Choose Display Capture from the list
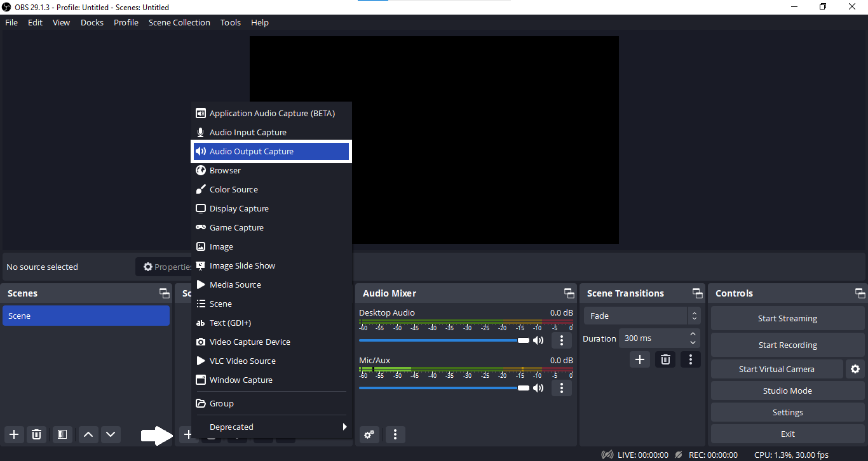The width and height of the screenshot is (868, 461). [271, 208]
